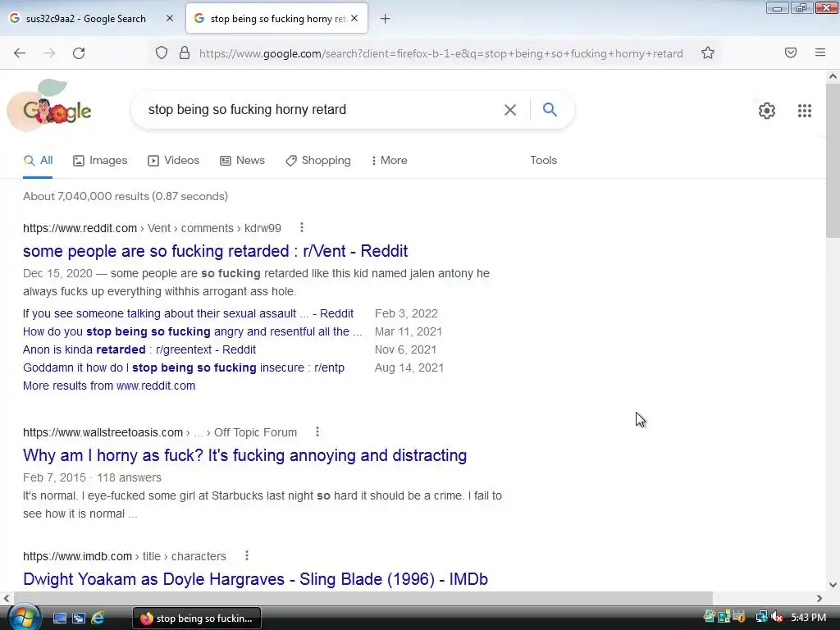Open the sexual assault Reddit sublink
The height and width of the screenshot is (630, 840).
[x=188, y=313]
